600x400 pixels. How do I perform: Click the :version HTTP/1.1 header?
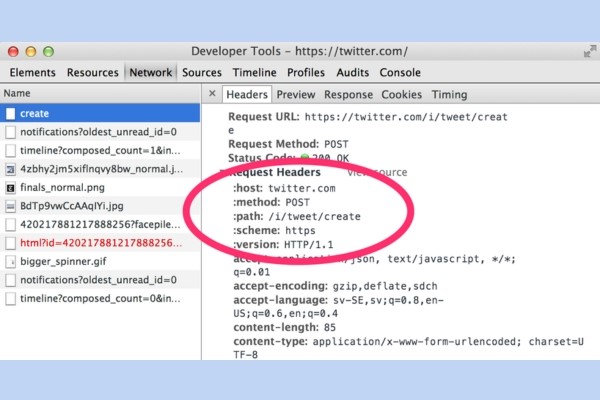(283, 244)
